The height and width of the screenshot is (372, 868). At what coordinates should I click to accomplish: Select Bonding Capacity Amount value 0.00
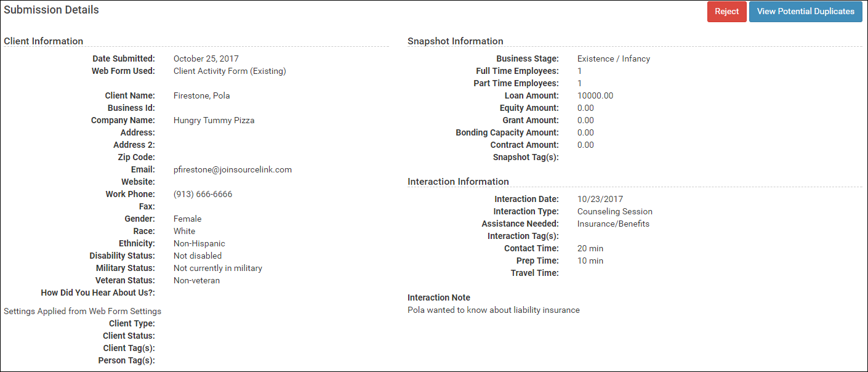585,132
